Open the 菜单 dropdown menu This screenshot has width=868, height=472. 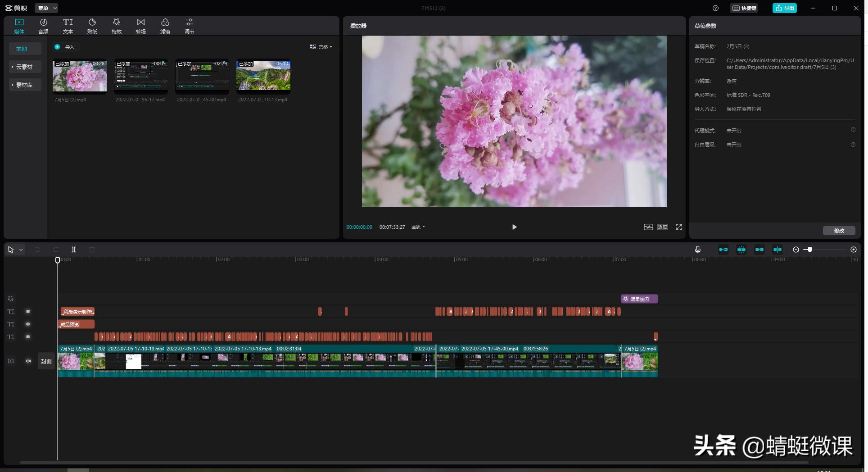coord(46,8)
